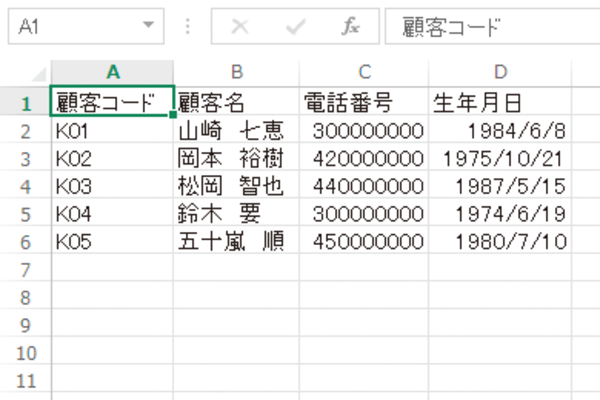600x400 pixels.
Task: Select column B header
Action: point(236,72)
